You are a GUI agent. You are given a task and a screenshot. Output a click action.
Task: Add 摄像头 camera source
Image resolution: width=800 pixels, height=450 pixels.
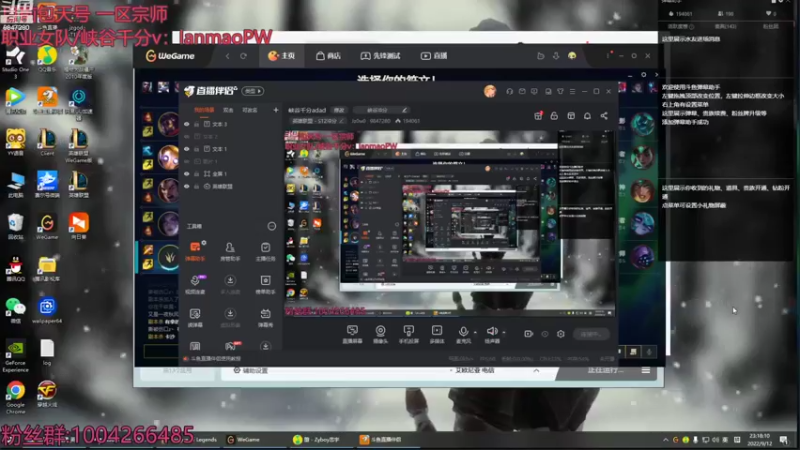click(x=380, y=334)
